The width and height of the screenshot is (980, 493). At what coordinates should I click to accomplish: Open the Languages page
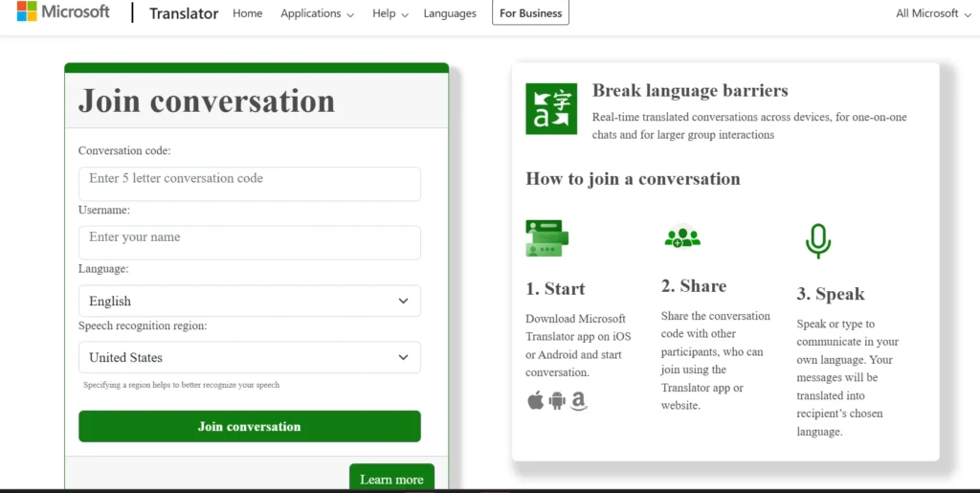point(450,13)
